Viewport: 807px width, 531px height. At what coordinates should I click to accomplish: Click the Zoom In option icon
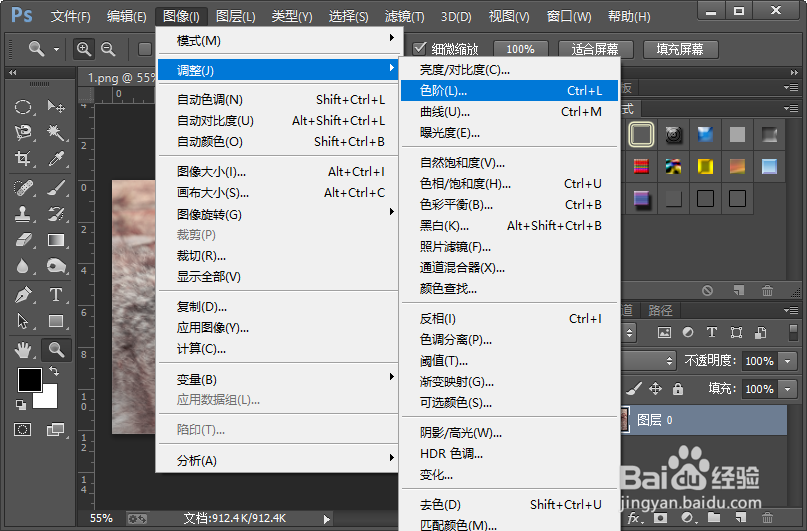83,49
